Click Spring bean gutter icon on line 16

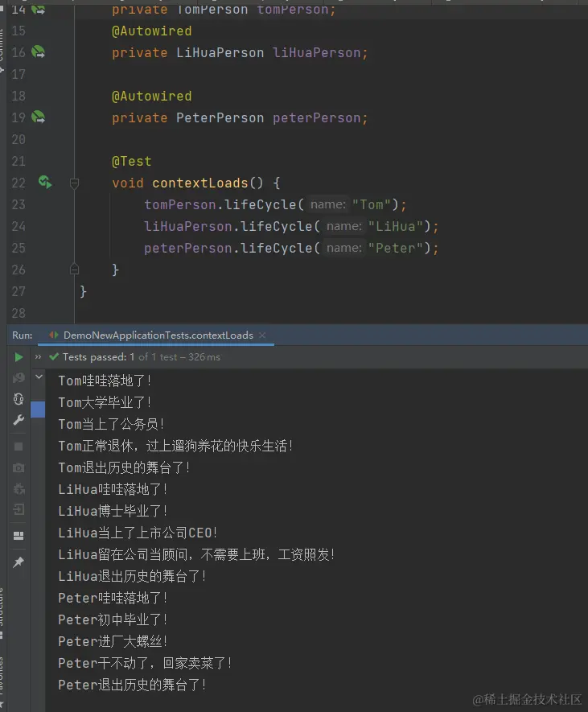point(38,51)
